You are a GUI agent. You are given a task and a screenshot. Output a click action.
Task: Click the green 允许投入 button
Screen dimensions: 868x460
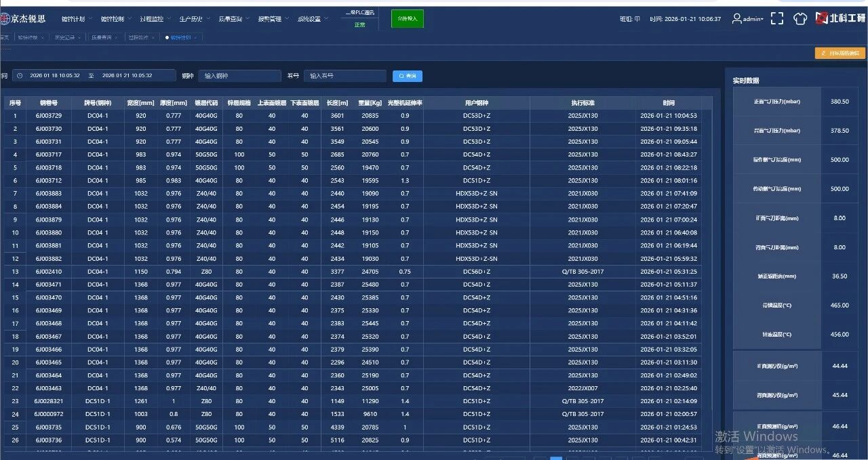[407, 19]
